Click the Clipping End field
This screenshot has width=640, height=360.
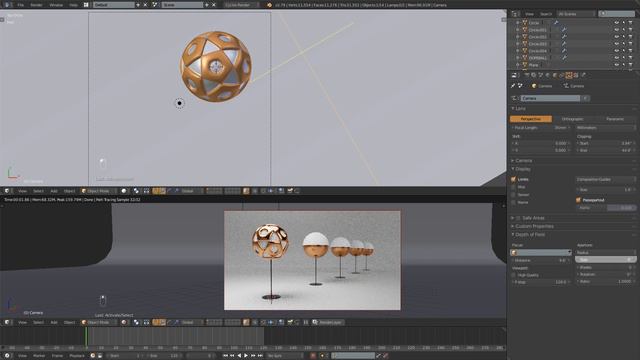point(606,150)
